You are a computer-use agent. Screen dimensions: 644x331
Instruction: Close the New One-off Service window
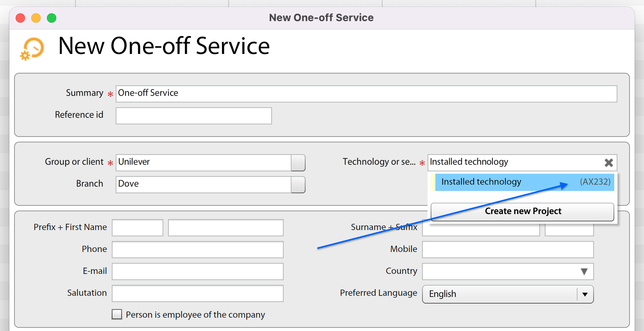pos(20,18)
